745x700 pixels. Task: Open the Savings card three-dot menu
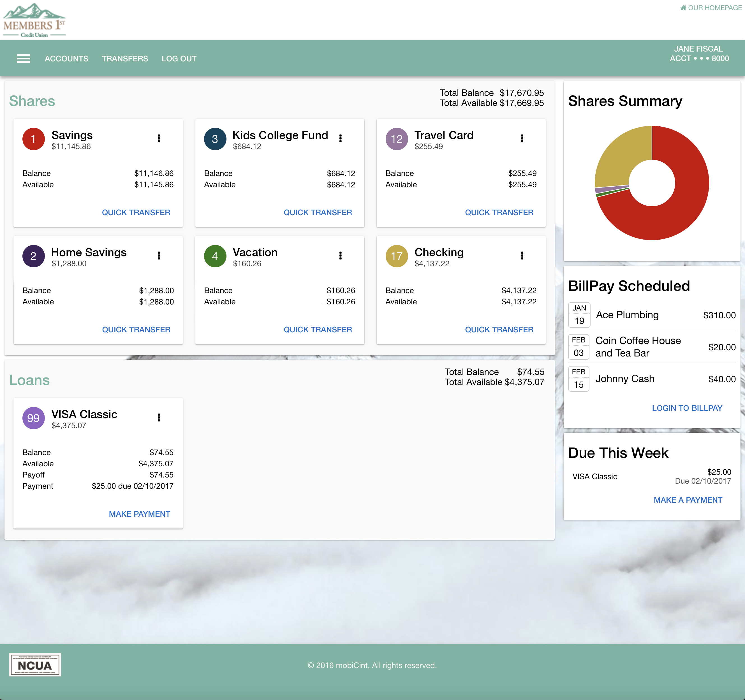pos(159,139)
